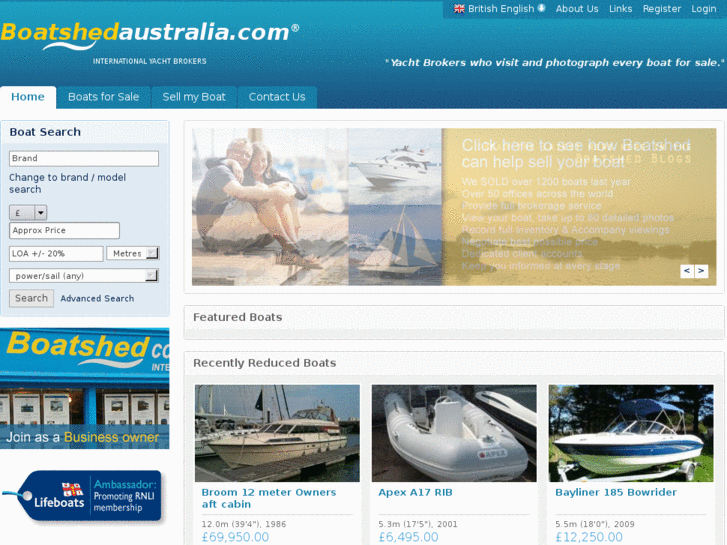The height and width of the screenshot is (545, 727).
Task: Show previous banner slide with < arrow
Action: tap(687, 271)
